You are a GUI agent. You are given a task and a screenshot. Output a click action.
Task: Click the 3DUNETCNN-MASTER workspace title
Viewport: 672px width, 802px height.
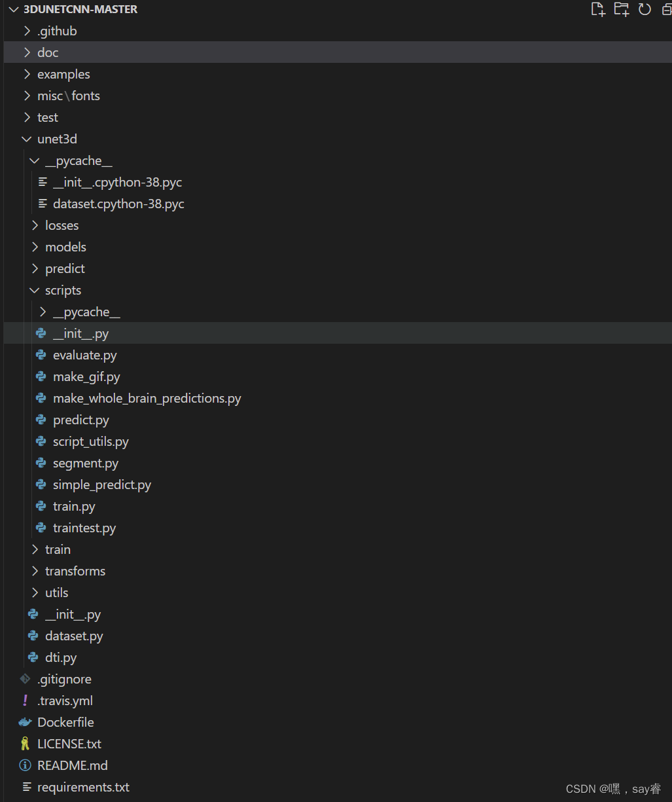(x=80, y=9)
